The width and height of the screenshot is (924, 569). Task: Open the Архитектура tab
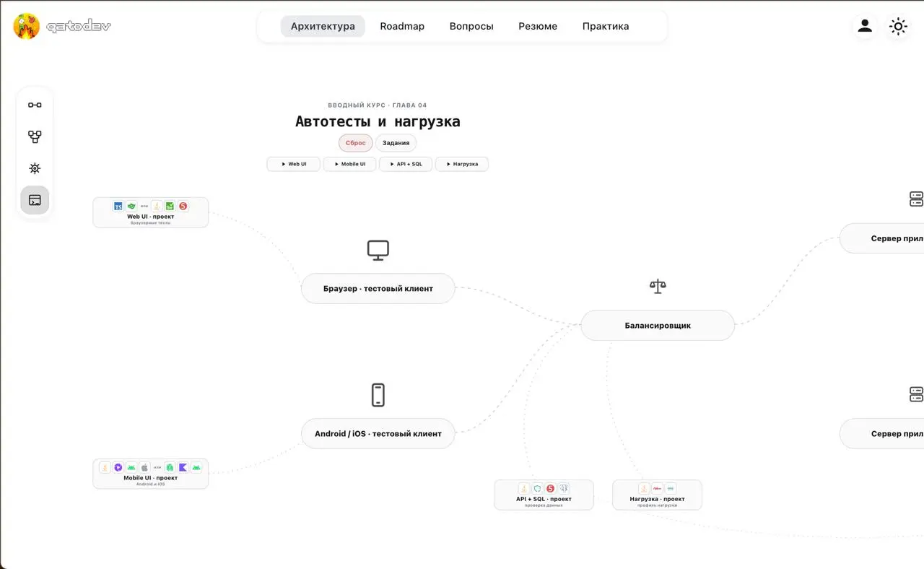(323, 26)
